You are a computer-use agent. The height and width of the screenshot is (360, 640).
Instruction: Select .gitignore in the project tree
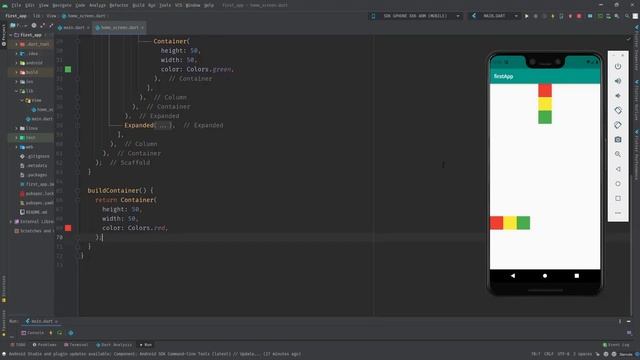pyautogui.click(x=35, y=156)
